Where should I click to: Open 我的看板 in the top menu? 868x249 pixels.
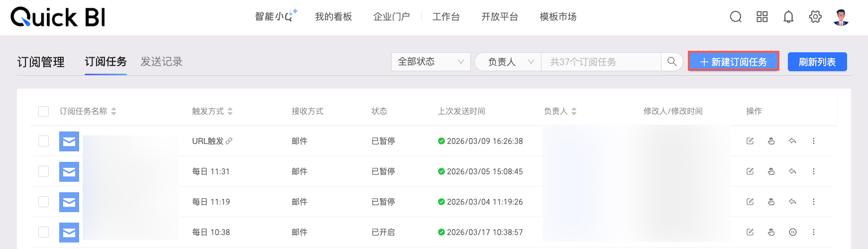333,17
